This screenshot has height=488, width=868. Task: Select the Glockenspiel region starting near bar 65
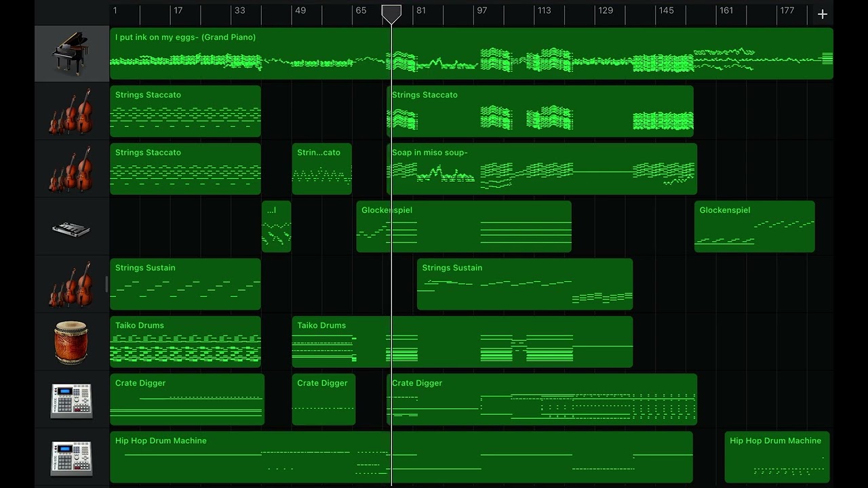click(x=464, y=226)
